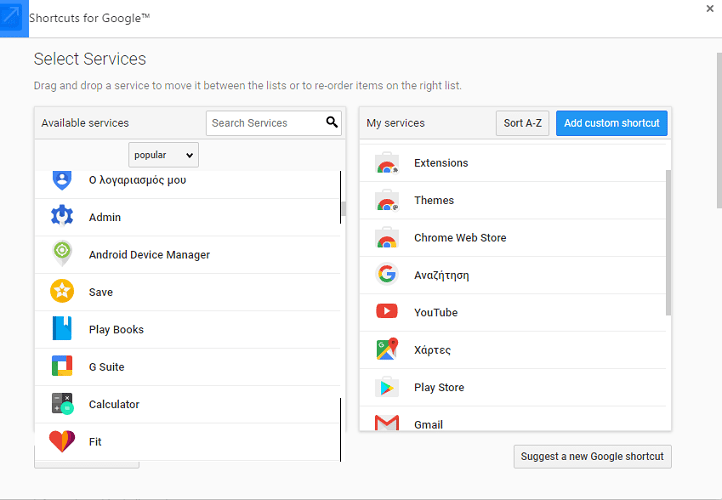Open the popular category dropdown
This screenshot has width=722, height=500.
tap(163, 155)
